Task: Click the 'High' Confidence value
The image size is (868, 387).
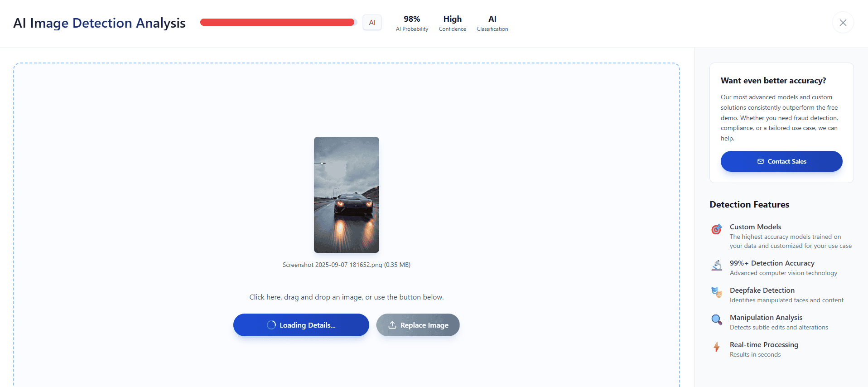Action: click(x=452, y=19)
